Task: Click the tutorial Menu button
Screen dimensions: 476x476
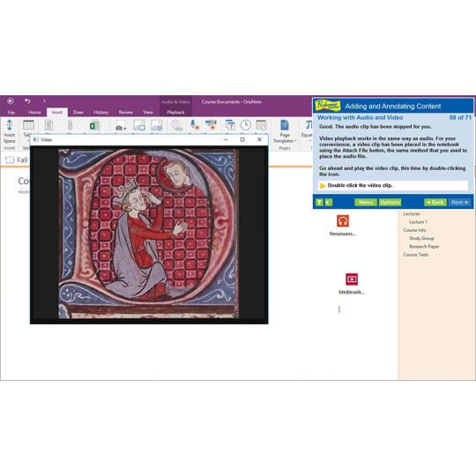Action: coord(366,202)
